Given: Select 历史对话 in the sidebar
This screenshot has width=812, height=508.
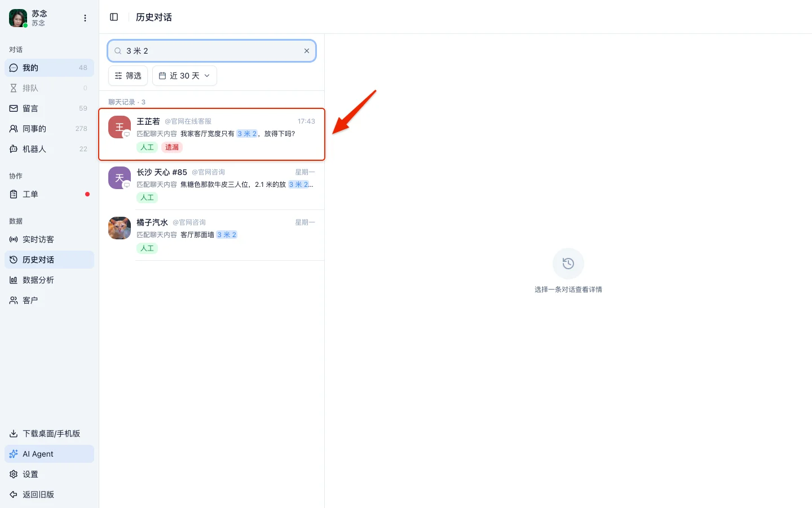Looking at the screenshot, I should (49, 260).
